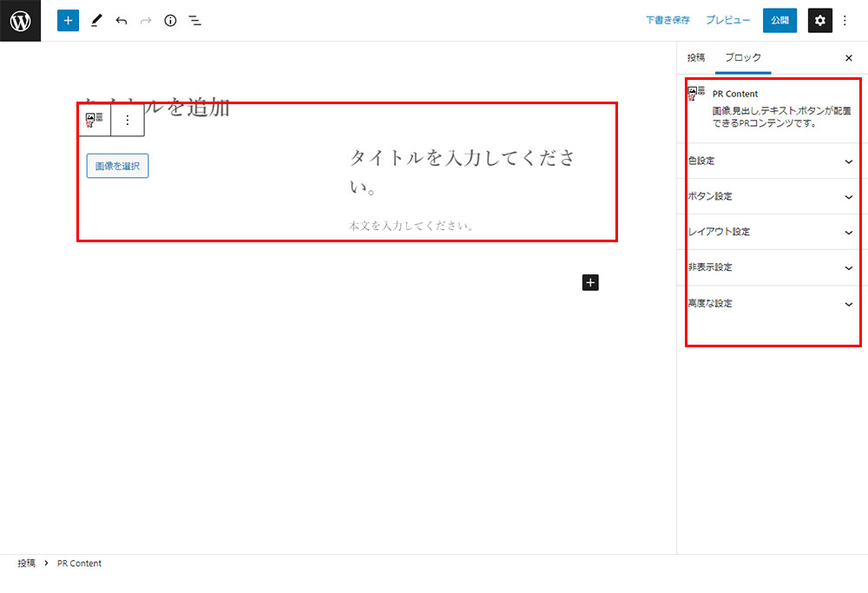
Task: Click the 公開 publish button
Action: [x=779, y=21]
